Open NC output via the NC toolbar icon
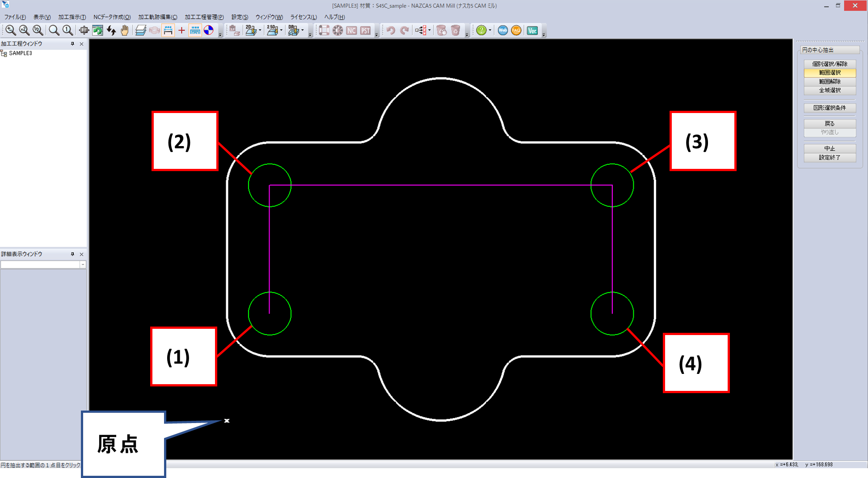The image size is (868, 478). point(352,30)
